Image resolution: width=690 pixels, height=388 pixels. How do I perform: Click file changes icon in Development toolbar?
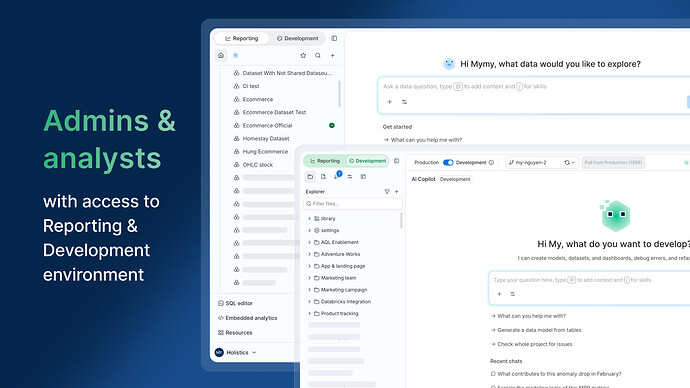323,176
